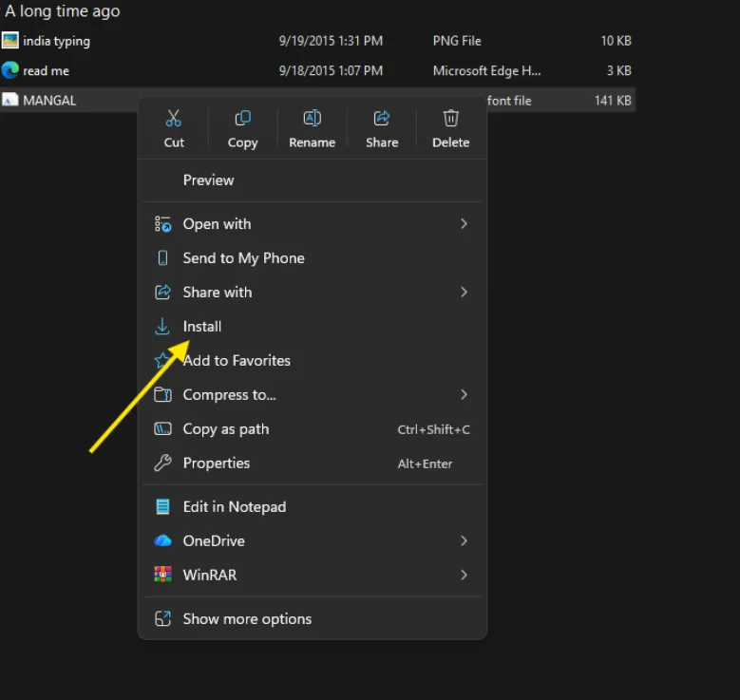This screenshot has height=700, width=740.
Task: Expand the Compress to submenu arrow
Action: 464,394
